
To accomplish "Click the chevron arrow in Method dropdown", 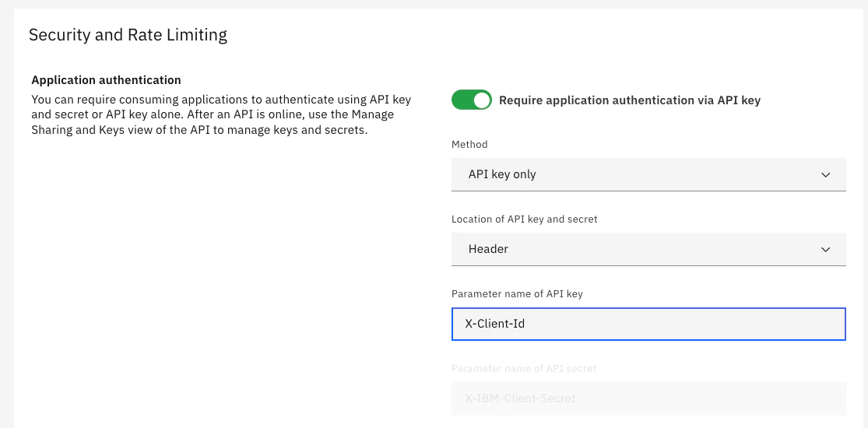I will coord(825,175).
